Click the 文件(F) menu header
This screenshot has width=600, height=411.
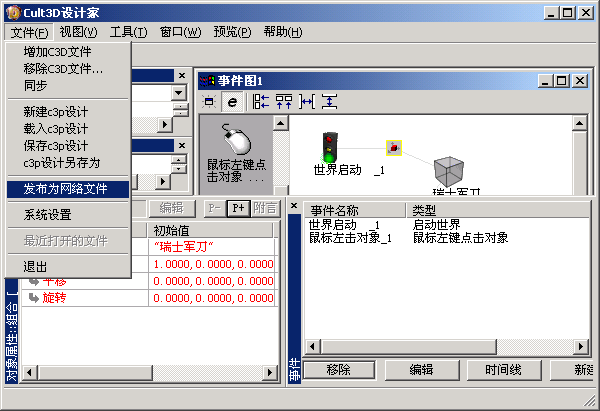coord(29,32)
